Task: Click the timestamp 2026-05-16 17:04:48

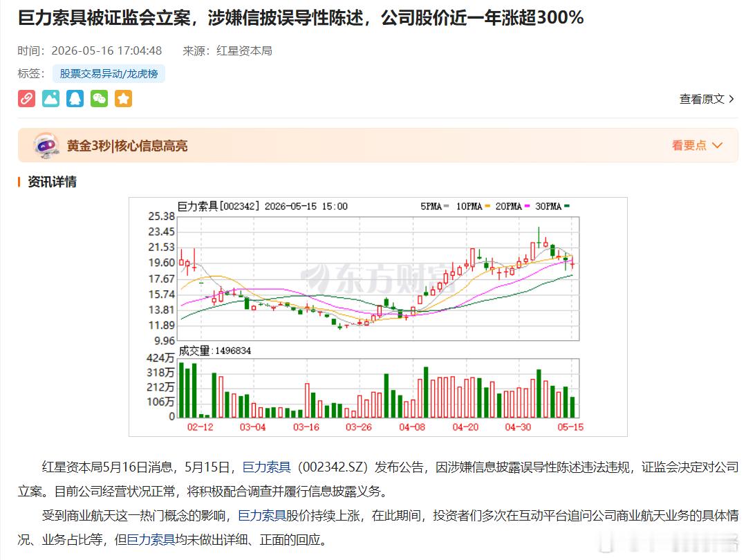Action: pos(106,51)
